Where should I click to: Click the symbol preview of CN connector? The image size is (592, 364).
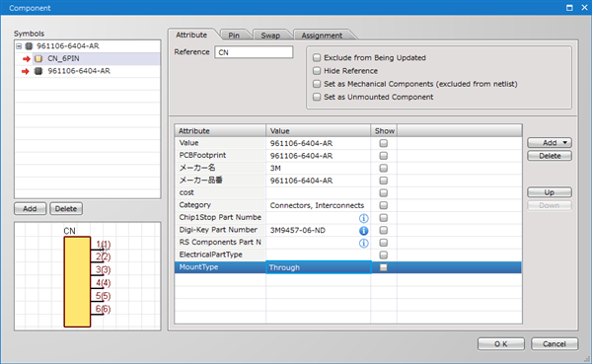point(88,276)
